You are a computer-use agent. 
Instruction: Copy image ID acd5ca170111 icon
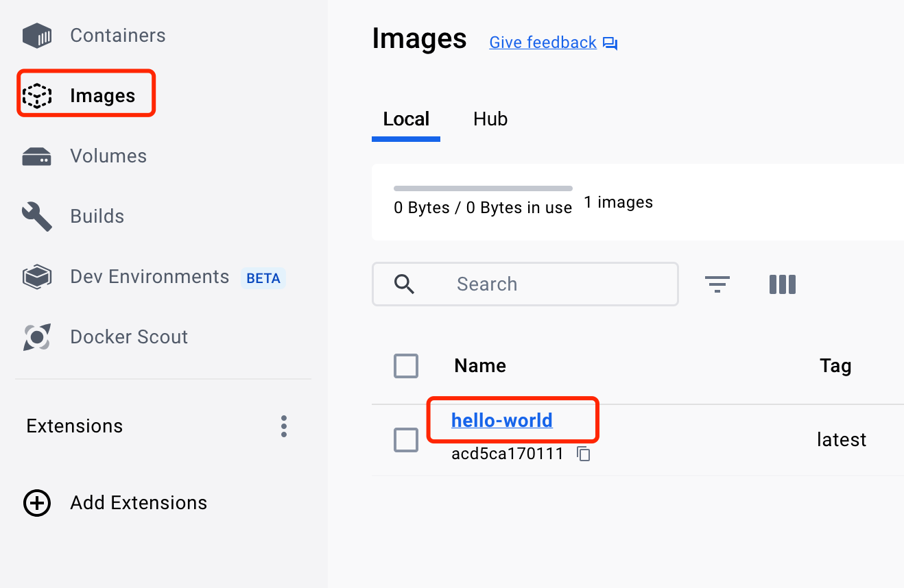click(x=584, y=454)
